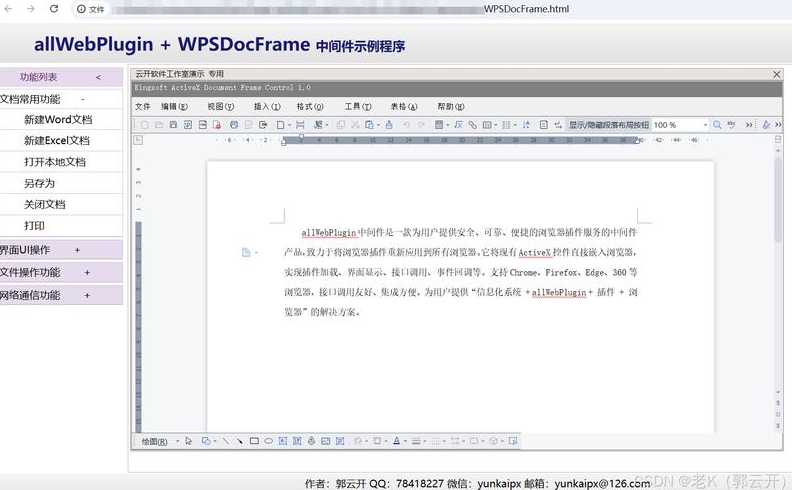Open the 帮助(H) menu
This screenshot has height=490, width=792.
tap(451, 107)
